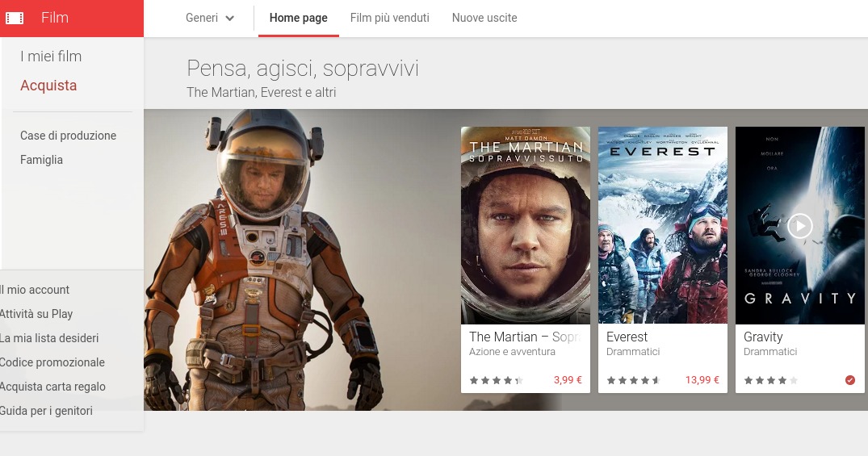The image size is (868, 456).
Task: Click The Martian title text on card
Action: (x=526, y=337)
